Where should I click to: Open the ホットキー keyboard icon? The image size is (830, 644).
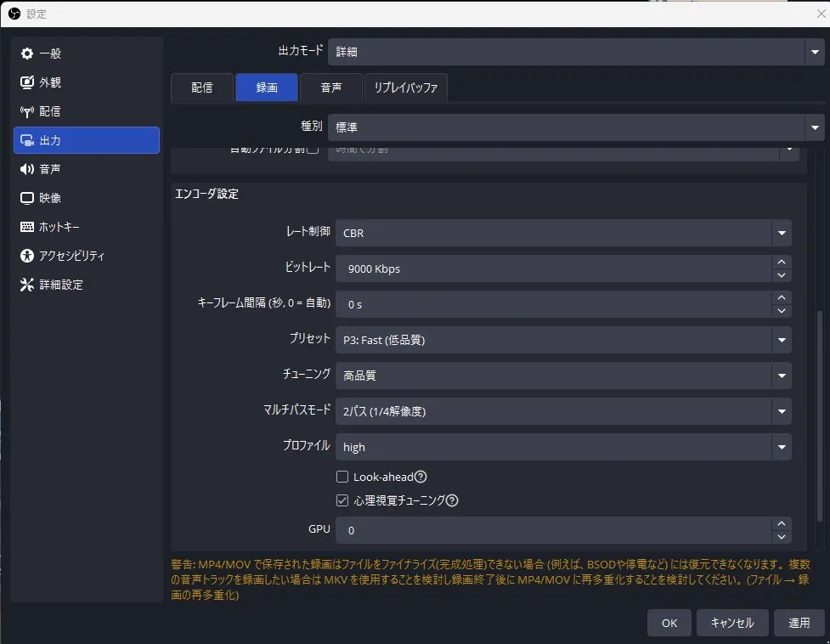(27, 227)
